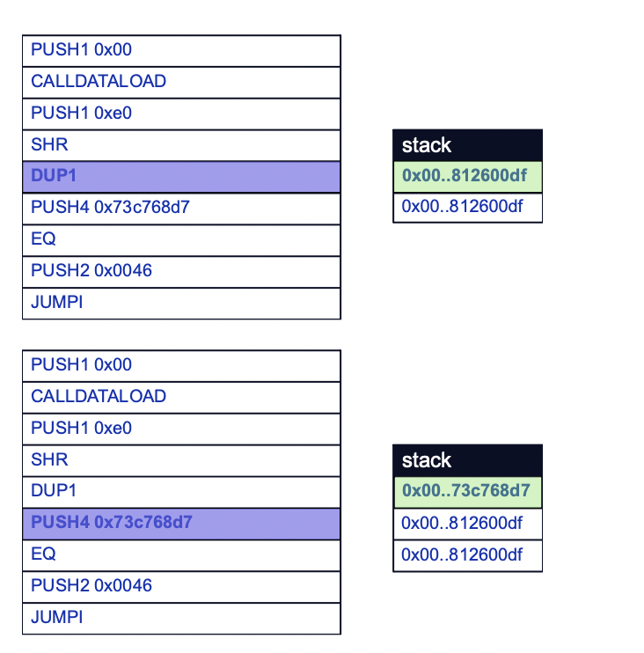Click the unhighlighted DUP1 opcode row
The height and width of the screenshot is (653, 644).
[180, 491]
